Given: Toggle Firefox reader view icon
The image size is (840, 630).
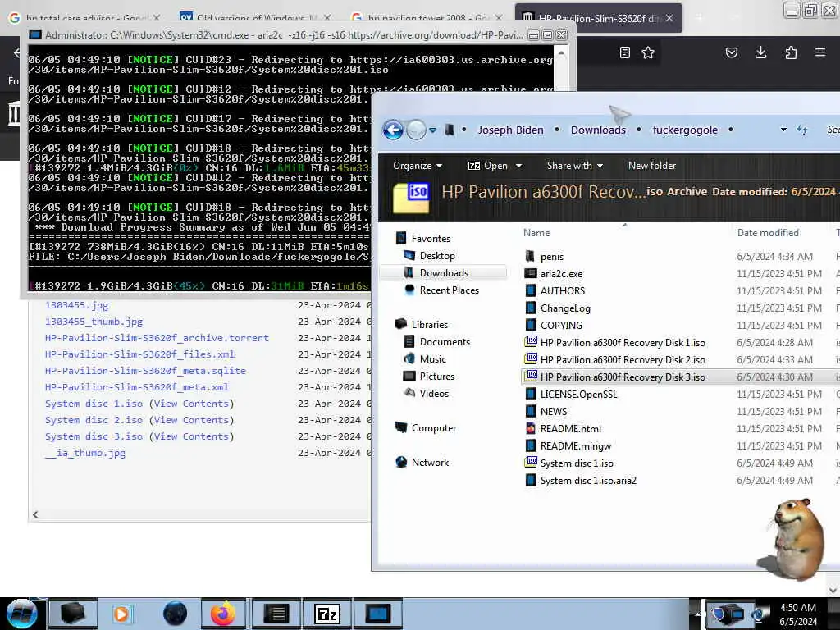Looking at the screenshot, I should point(624,52).
